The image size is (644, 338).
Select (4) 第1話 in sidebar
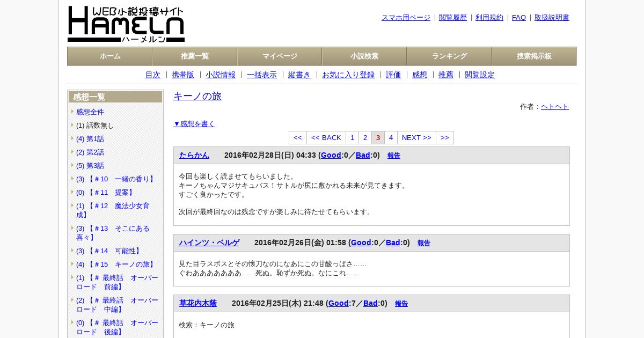click(90, 139)
